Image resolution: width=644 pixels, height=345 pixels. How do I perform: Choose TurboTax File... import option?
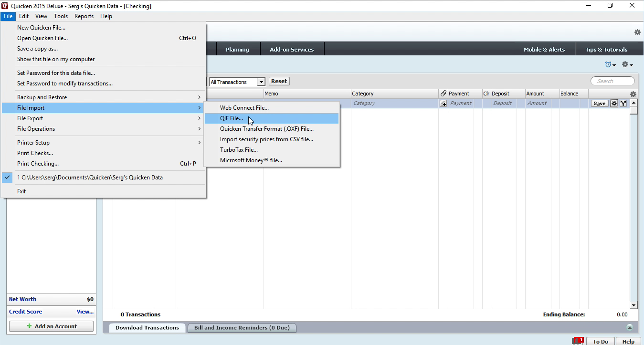[272, 150]
